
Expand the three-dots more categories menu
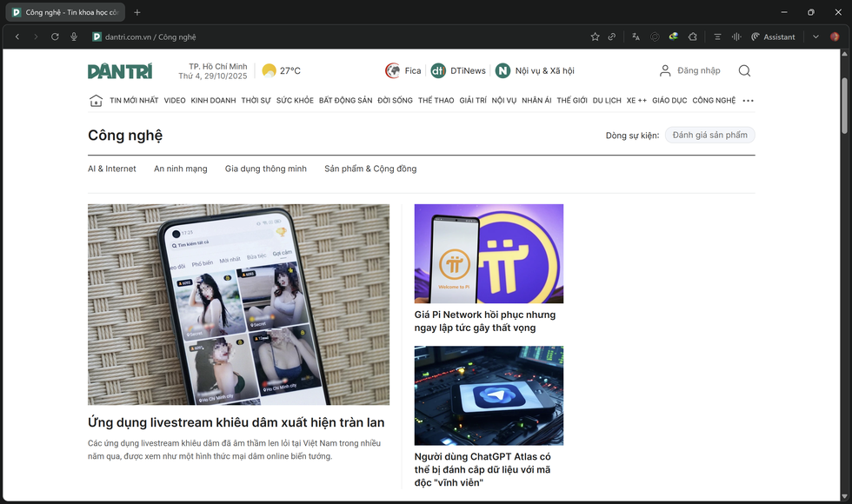tap(748, 101)
